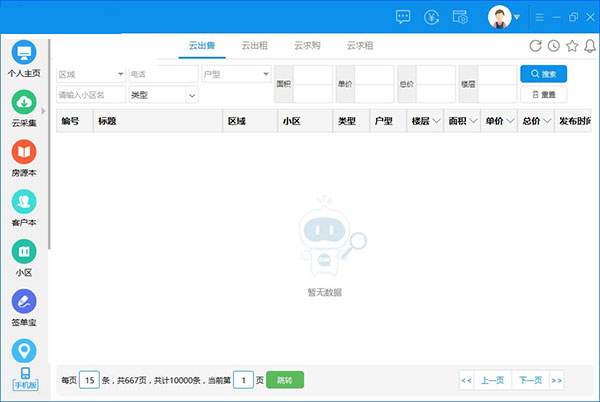Viewport: 600px width, 402px height.
Task: Click the user avatar picture
Action: 499,17
